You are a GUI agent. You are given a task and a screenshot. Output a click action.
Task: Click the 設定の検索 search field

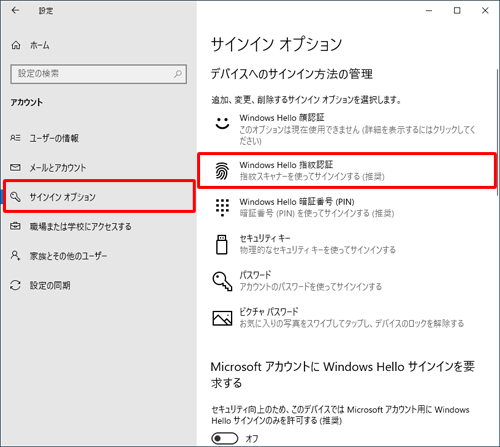(x=99, y=74)
